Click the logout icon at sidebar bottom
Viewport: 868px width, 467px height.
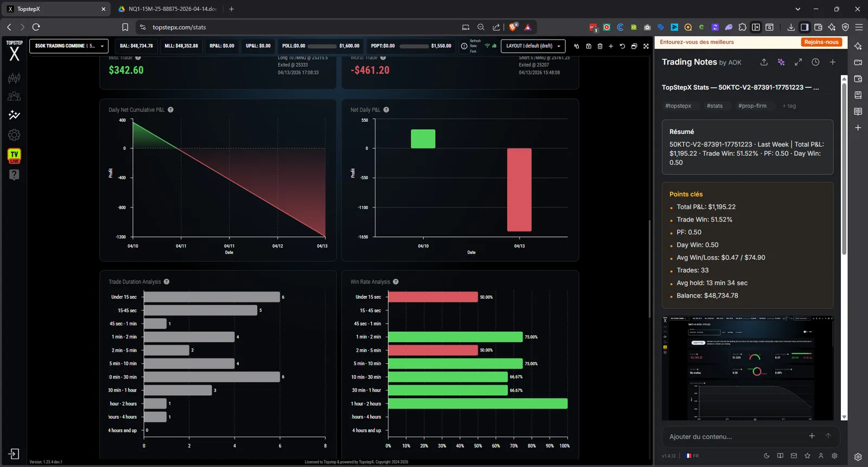14,454
